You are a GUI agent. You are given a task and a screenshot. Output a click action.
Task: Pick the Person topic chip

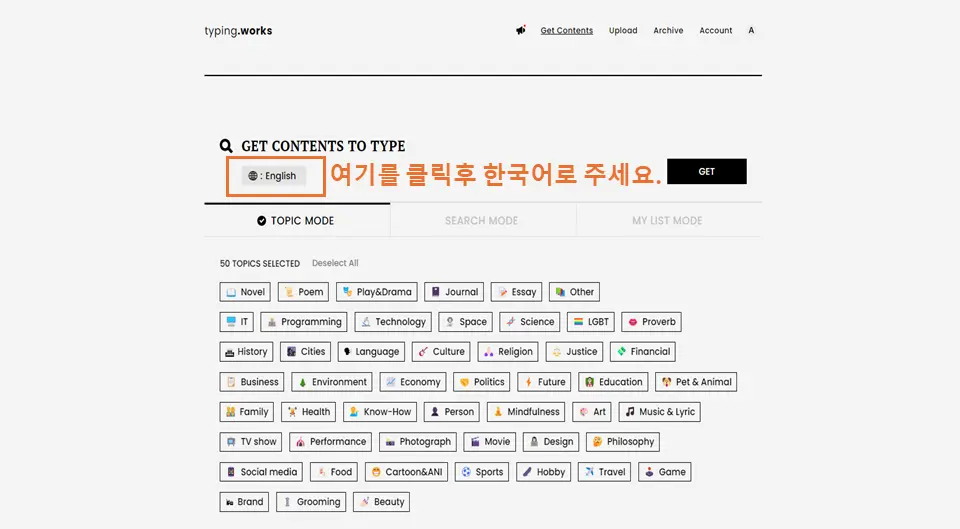pos(452,412)
